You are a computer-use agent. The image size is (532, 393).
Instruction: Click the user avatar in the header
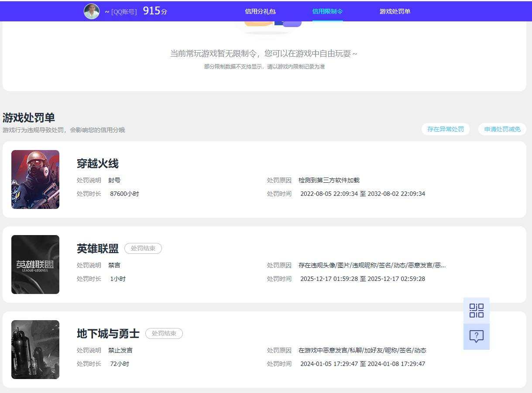[92, 11]
